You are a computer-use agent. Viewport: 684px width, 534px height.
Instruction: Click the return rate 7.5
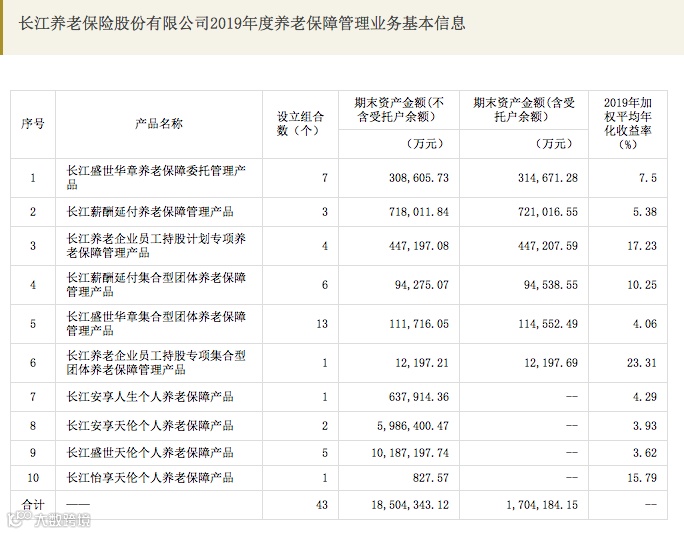[648, 178]
